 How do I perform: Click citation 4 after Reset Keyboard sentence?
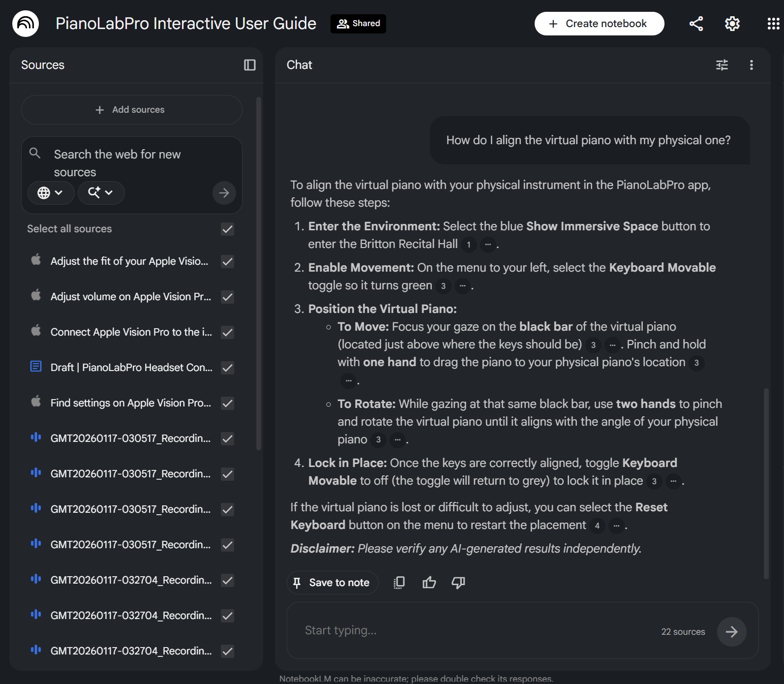597,526
